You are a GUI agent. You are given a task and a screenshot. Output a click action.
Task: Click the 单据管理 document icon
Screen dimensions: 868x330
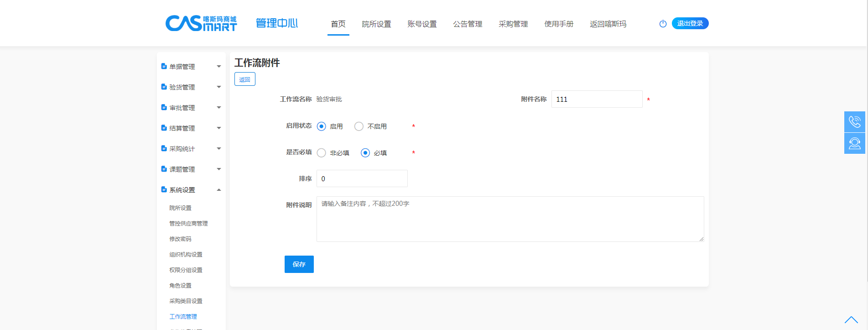point(164,66)
